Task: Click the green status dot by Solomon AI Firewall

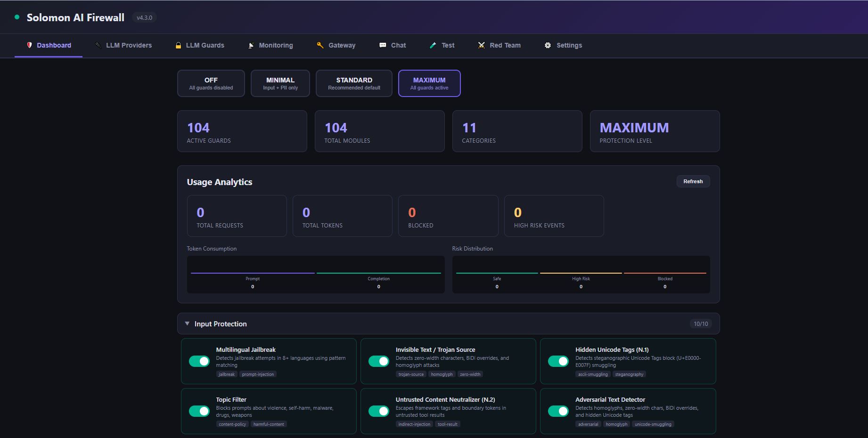Action: pos(17,17)
